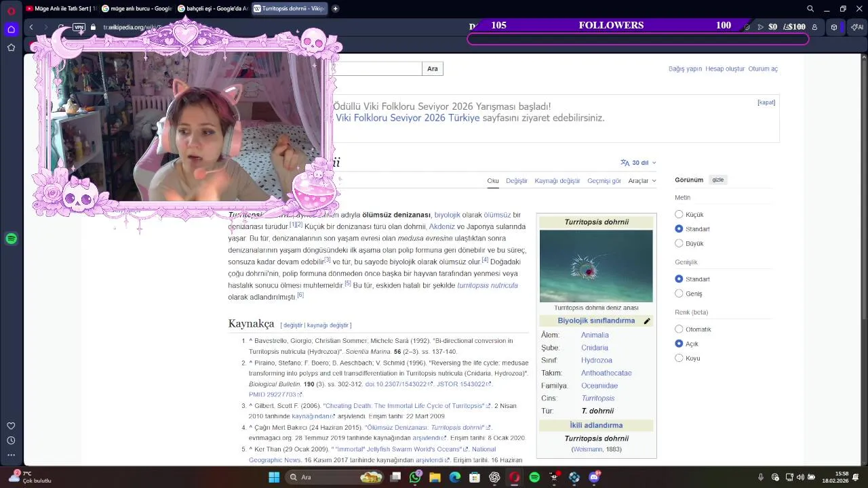Select Standart under Genişlik
868x488 pixels.
coord(679,279)
